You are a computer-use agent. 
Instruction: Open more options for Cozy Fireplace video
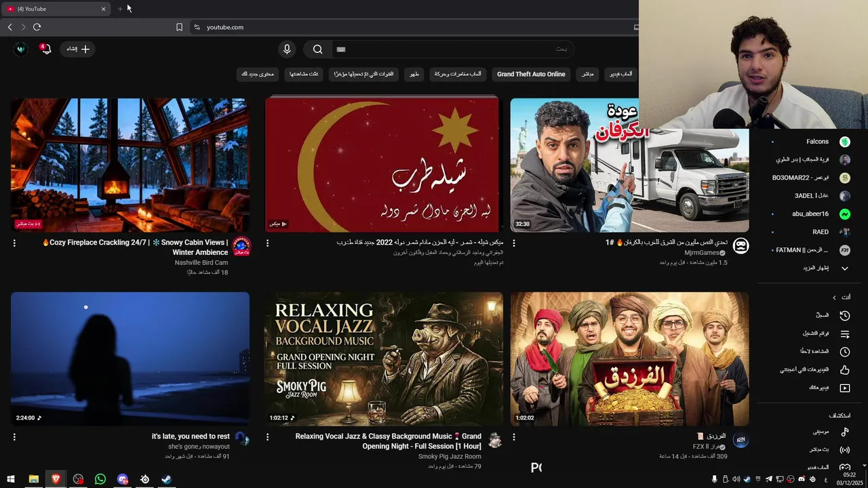pos(14,243)
